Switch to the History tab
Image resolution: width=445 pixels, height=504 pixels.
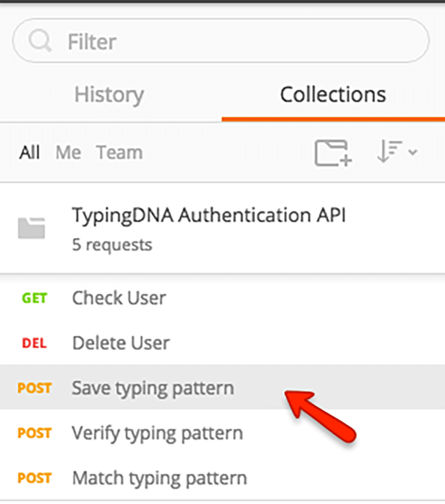coord(109,95)
